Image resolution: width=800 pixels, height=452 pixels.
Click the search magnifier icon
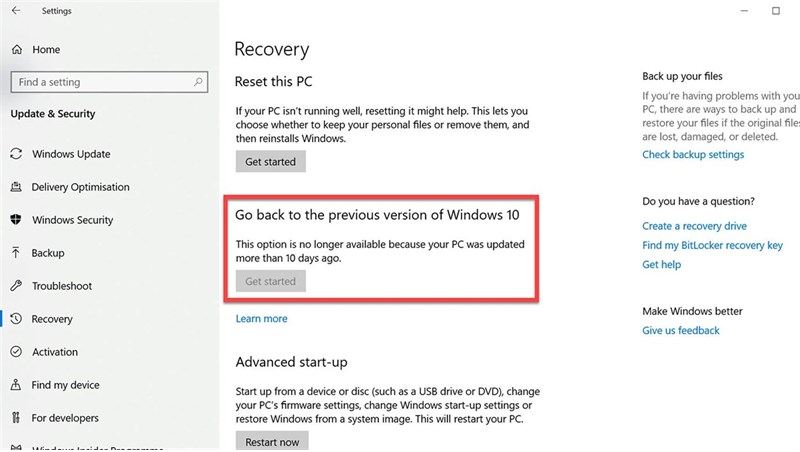pos(199,82)
